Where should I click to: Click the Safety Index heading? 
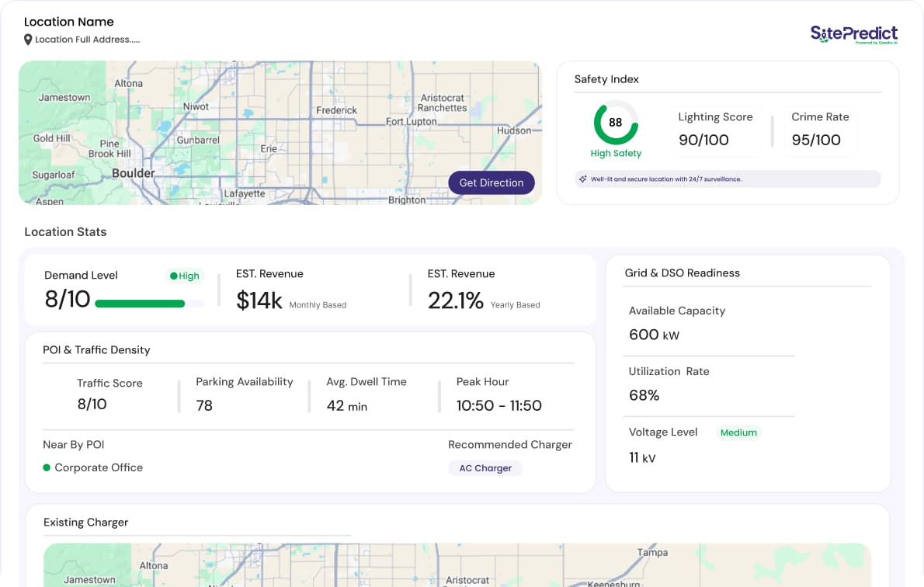coord(606,79)
